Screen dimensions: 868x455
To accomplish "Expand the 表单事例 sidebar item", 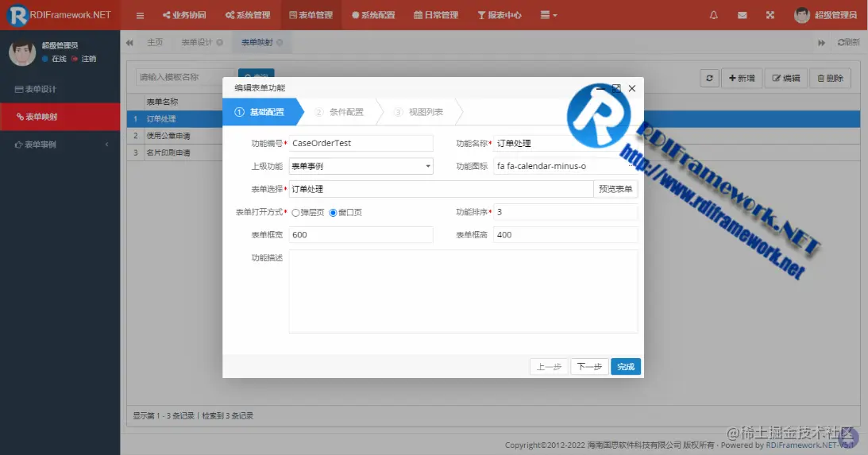I will [60, 145].
